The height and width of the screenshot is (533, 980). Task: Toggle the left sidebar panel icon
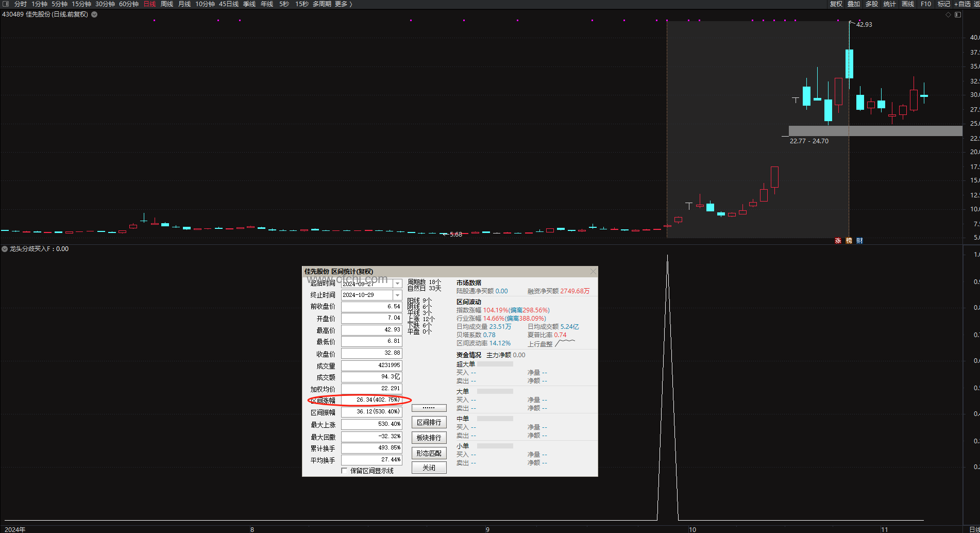(x=6, y=4)
